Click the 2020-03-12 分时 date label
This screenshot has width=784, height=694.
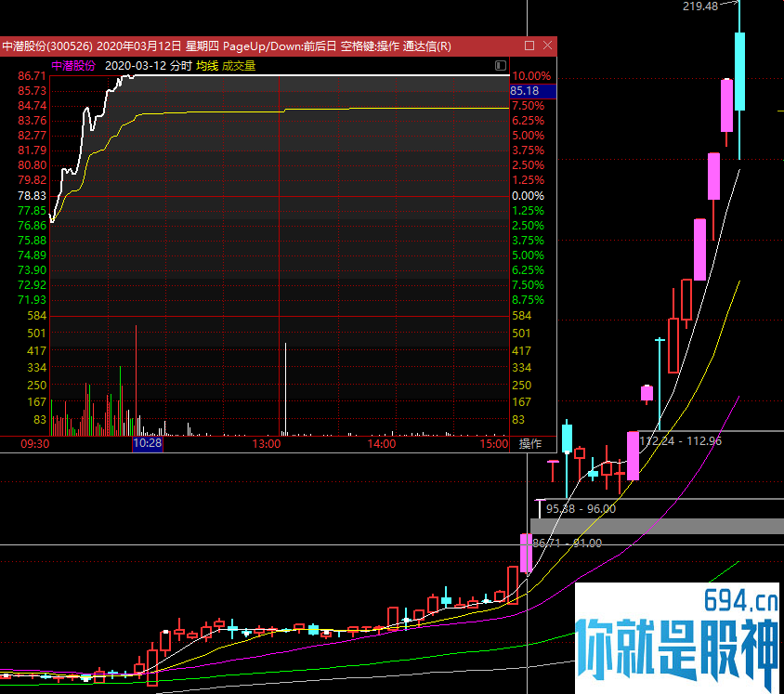[x=149, y=66]
